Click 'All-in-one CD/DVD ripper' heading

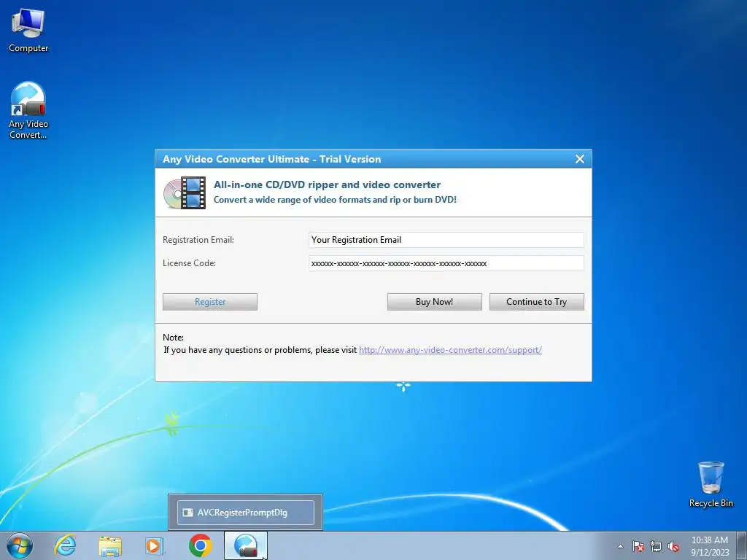[327, 184]
